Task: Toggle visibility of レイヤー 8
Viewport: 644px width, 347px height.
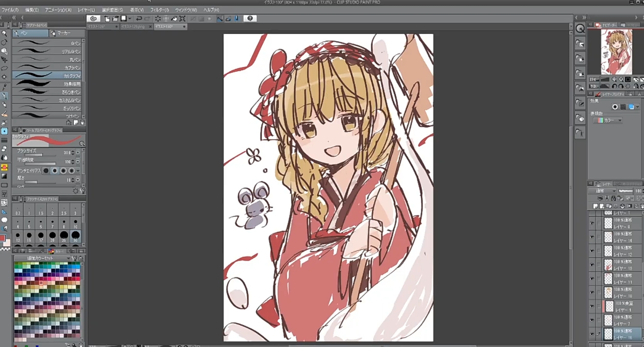Action: click(592, 223)
